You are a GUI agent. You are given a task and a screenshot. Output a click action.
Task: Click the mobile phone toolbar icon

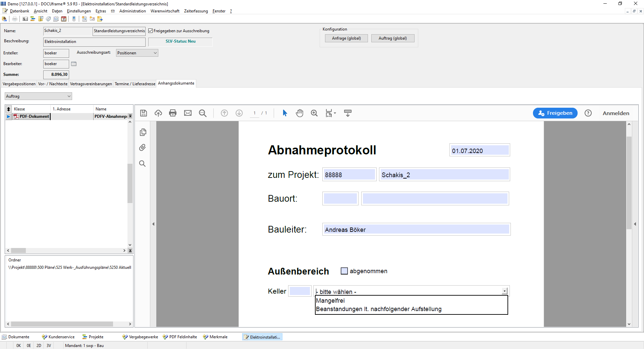click(x=74, y=19)
